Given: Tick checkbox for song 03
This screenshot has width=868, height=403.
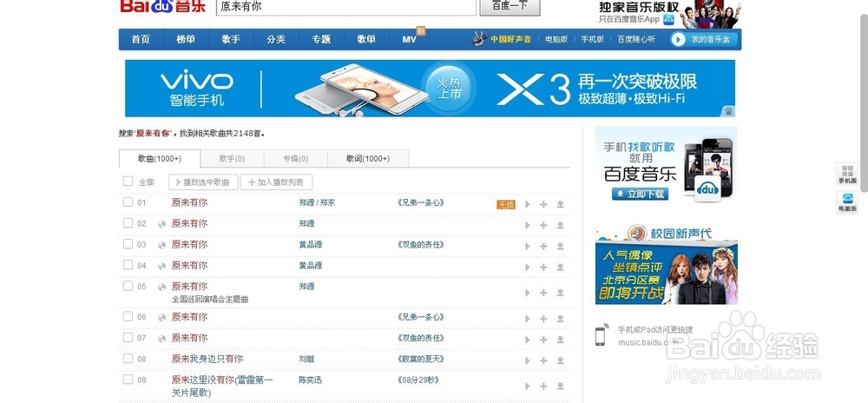Looking at the screenshot, I should 128,244.
